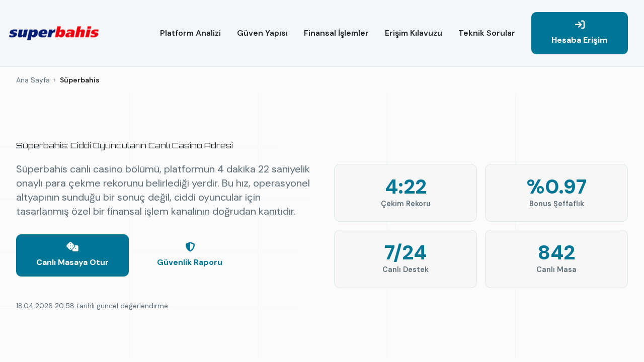Click the date text 18.04.2026 20:58

(x=45, y=306)
